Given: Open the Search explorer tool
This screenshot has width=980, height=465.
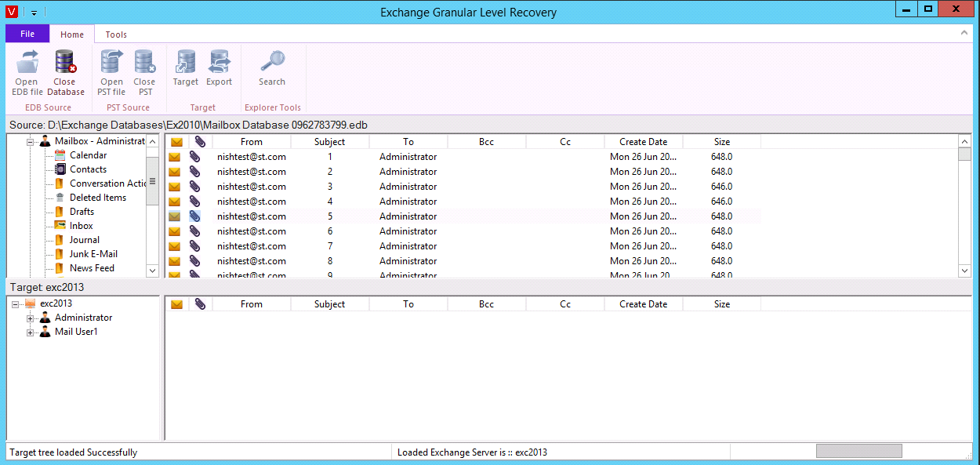Looking at the screenshot, I should click(x=272, y=69).
